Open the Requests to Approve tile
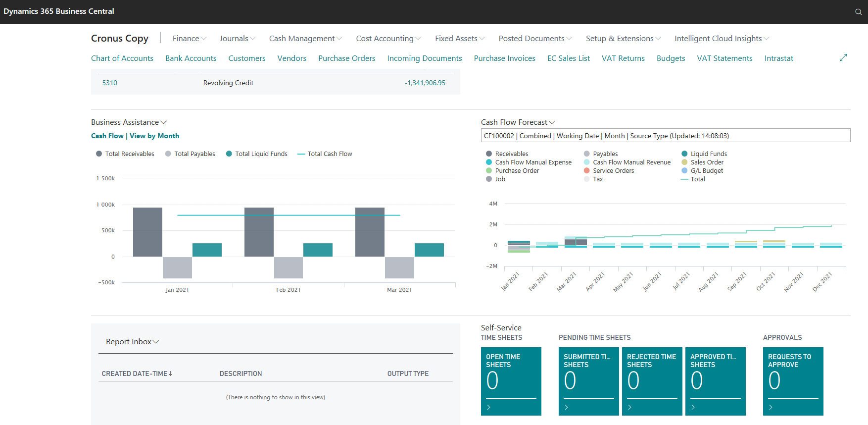The width and height of the screenshot is (868, 425). tap(793, 381)
